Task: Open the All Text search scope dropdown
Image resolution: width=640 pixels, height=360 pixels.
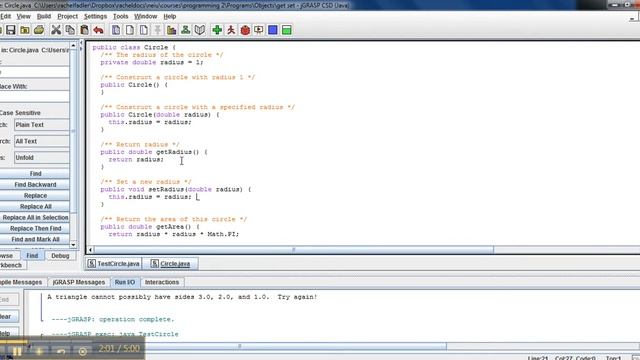Action: [42, 141]
